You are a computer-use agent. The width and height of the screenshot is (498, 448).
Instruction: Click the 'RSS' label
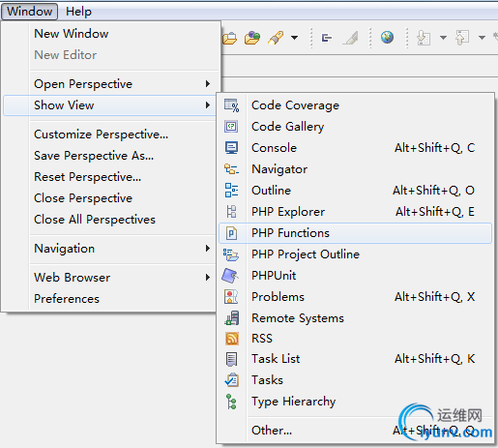(262, 339)
